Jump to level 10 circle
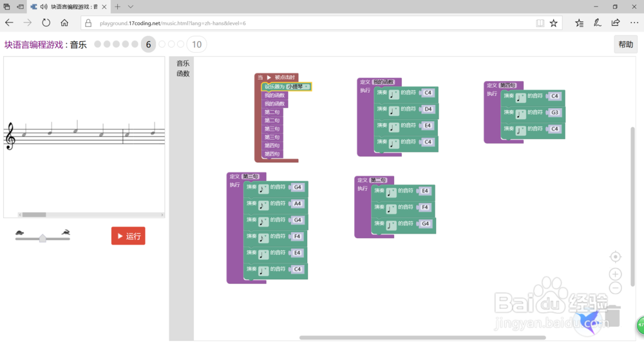The width and height of the screenshot is (644, 345). click(196, 44)
